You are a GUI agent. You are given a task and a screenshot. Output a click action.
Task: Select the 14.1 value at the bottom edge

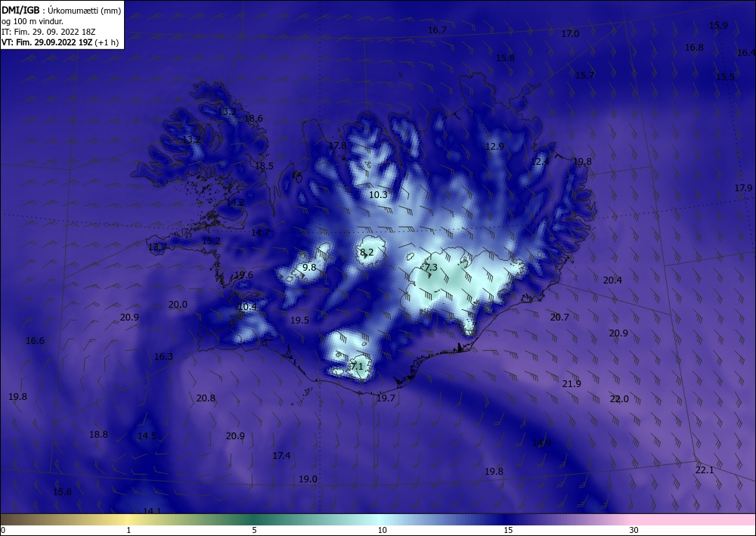coord(152,511)
